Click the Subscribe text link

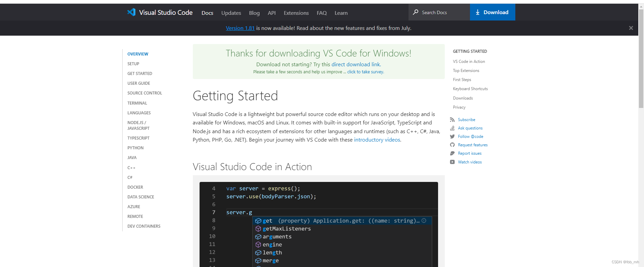467,120
